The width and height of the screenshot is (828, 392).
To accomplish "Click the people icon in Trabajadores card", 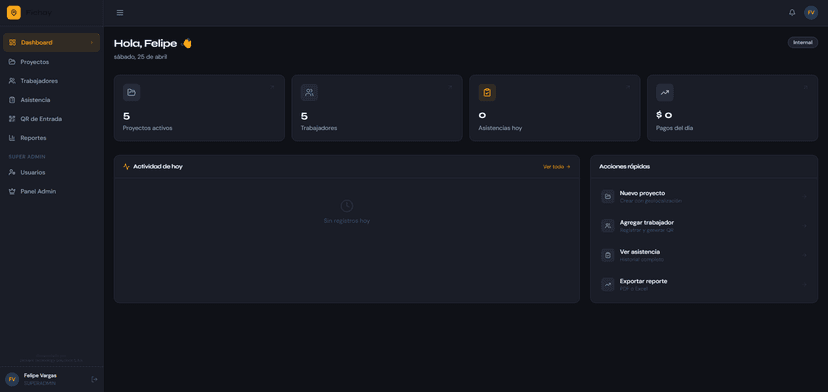I will tap(309, 92).
